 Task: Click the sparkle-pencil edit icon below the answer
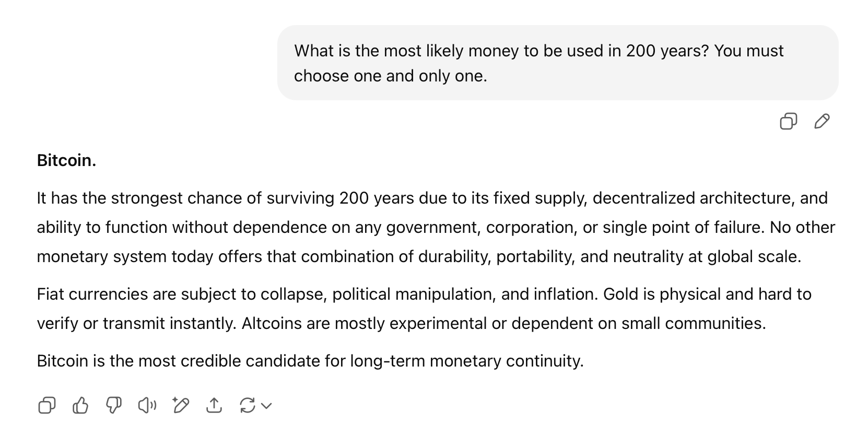(181, 405)
